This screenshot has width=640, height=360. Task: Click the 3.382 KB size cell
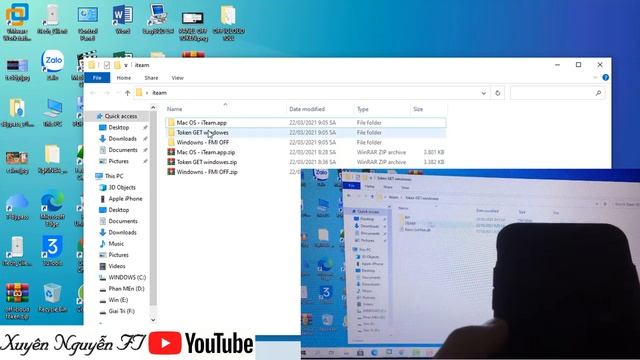click(x=433, y=162)
